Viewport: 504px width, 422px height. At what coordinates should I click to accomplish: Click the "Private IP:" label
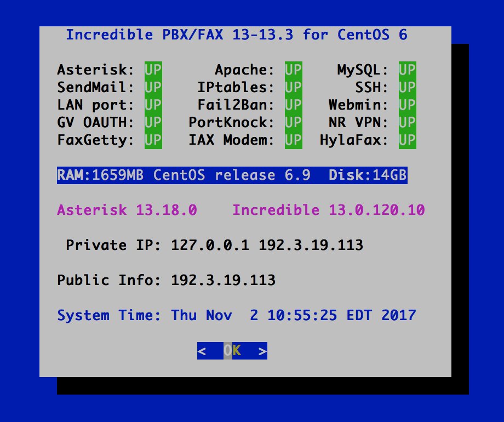pos(113,246)
